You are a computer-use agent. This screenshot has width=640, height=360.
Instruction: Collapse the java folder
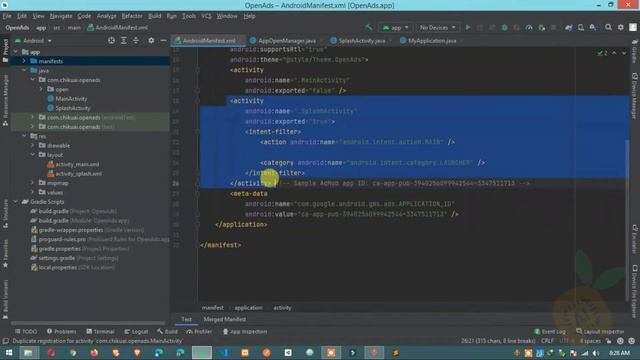pyautogui.click(x=24, y=70)
